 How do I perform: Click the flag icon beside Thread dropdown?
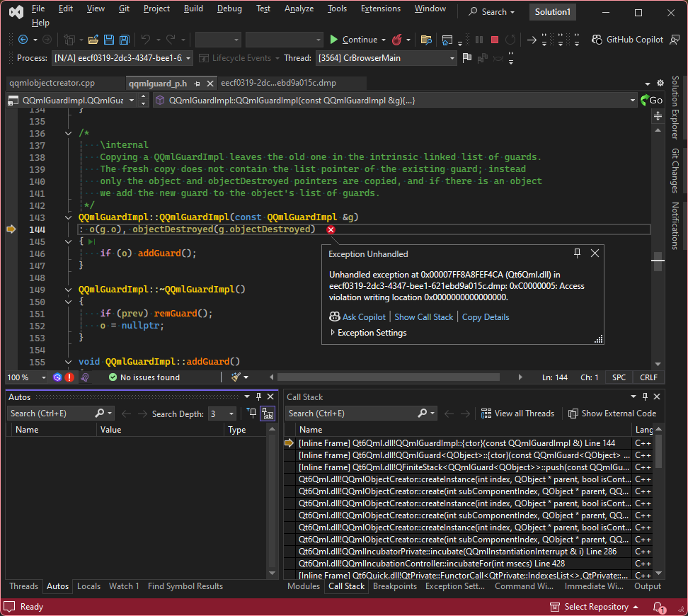click(467, 58)
